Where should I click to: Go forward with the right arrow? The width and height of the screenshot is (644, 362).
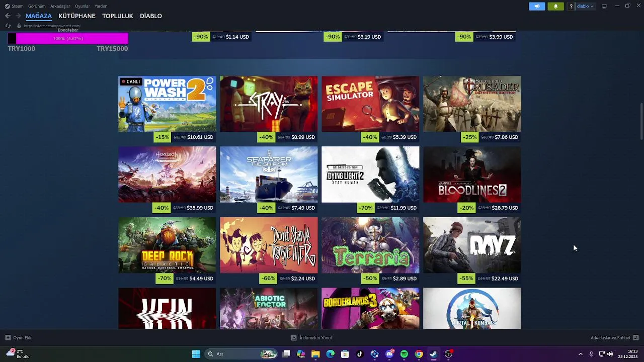[x=18, y=16]
